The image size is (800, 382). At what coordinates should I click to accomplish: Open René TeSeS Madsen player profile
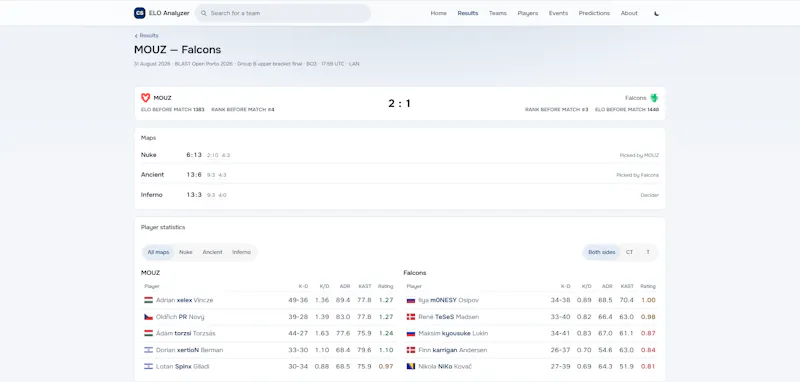(448, 317)
